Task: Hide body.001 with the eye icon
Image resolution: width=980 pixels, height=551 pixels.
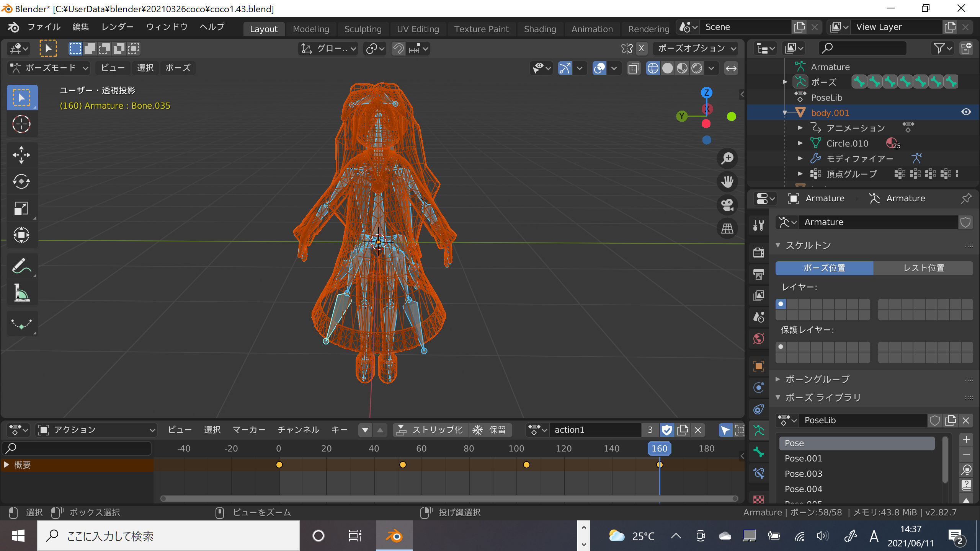Action: tap(966, 112)
